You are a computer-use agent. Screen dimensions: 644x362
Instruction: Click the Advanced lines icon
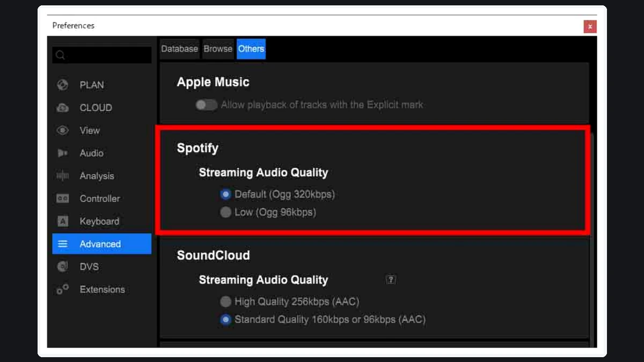62,244
